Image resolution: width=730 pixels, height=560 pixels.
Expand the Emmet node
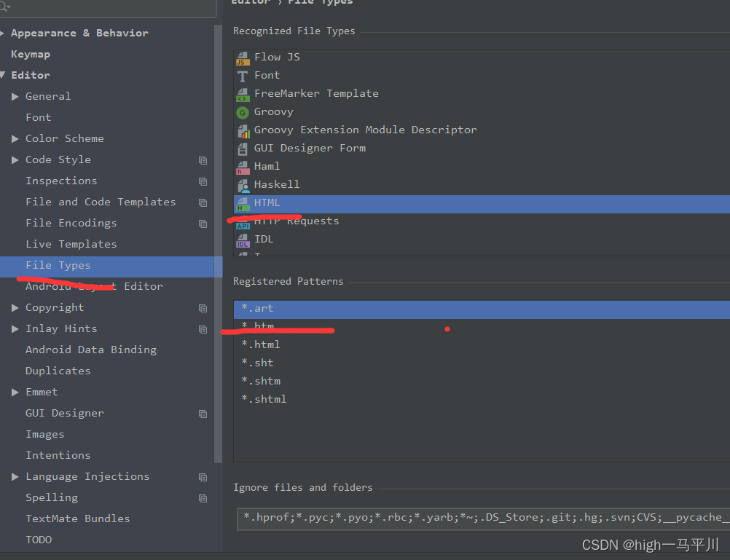(x=15, y=392)
